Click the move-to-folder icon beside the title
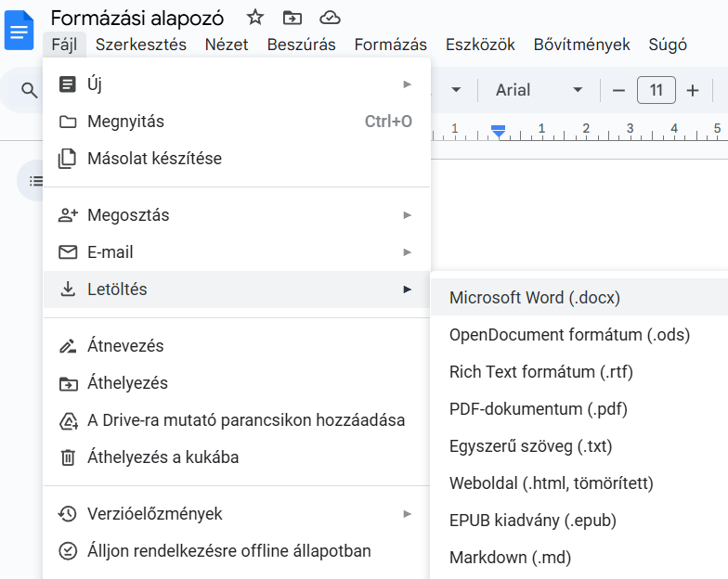The image size is (728, 579). click(x=292, y=19)
